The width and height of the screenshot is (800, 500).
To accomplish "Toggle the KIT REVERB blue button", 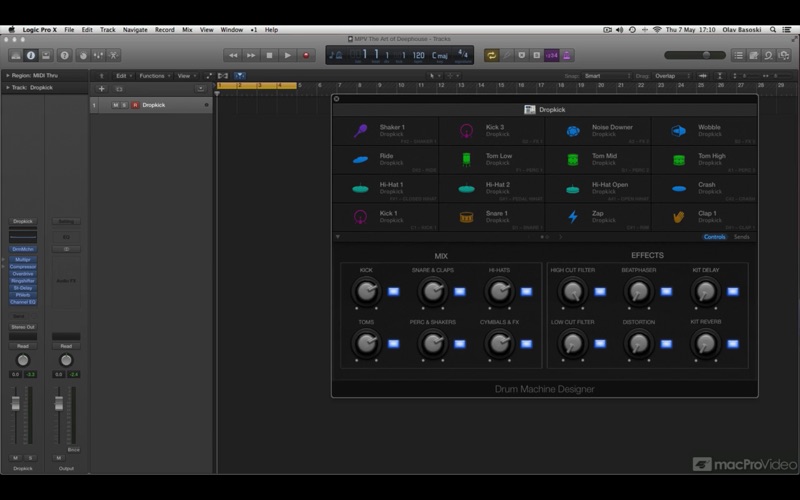I will 733,344.
